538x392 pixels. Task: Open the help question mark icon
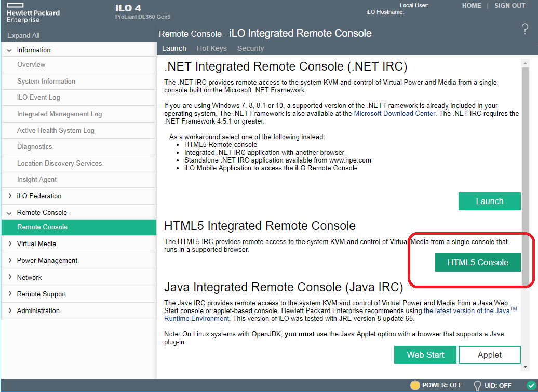524,29
